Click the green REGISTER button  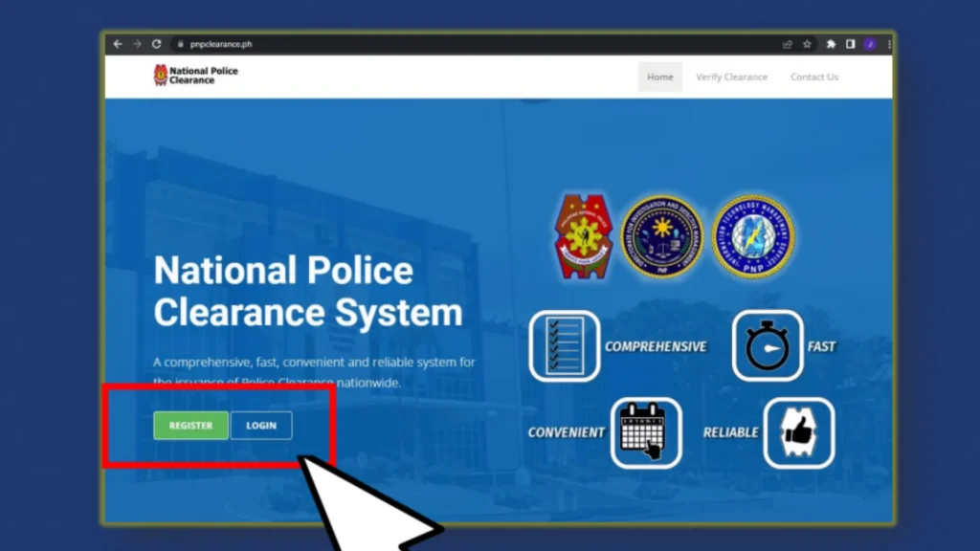pos(189,425)
